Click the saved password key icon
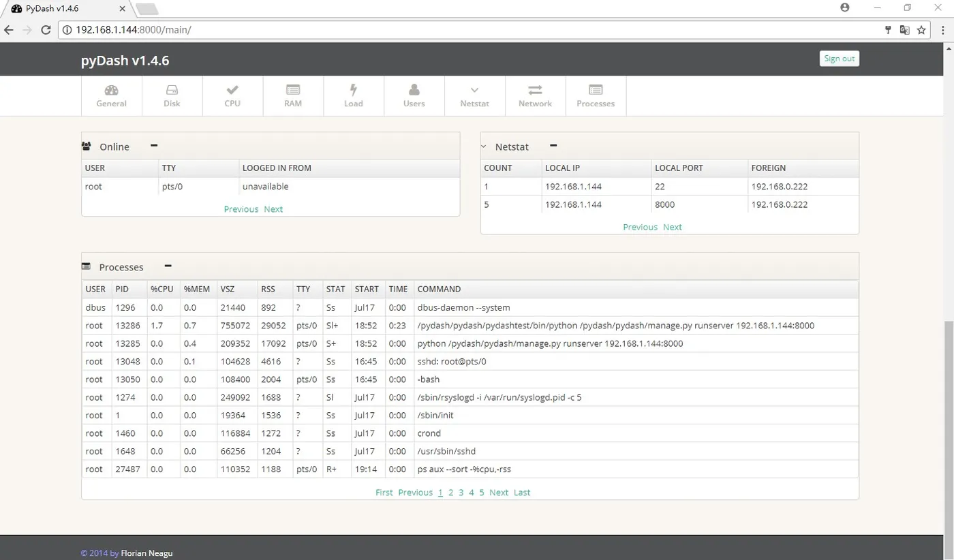Image resolution: width=954 pixels, height=560 pixels. tap(888, 30)
